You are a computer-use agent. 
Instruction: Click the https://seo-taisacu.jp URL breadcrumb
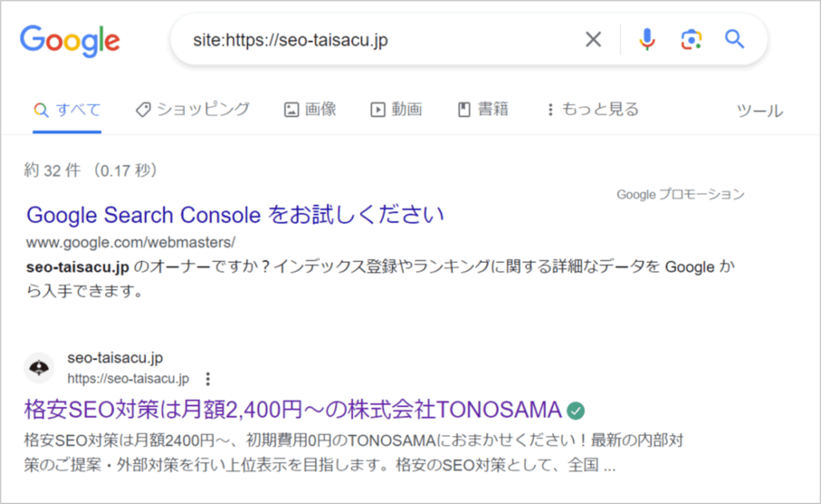click(128, 378)
